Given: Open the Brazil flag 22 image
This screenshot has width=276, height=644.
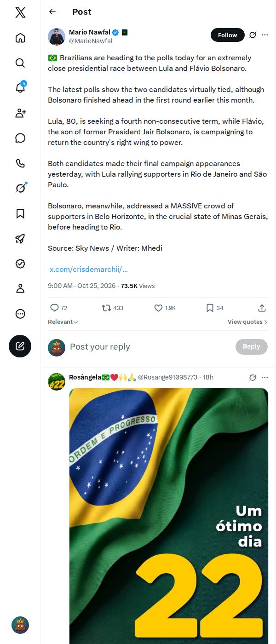Looking at the screenshot, I should [x=169, y=516].
